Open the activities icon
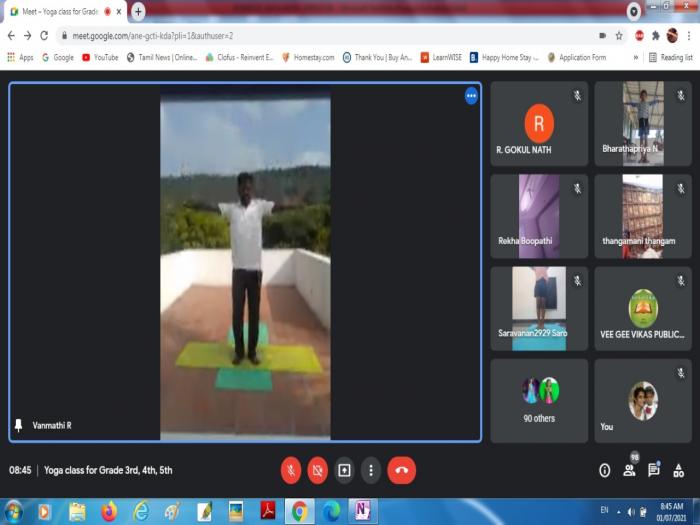 click(x=679, y=470)
